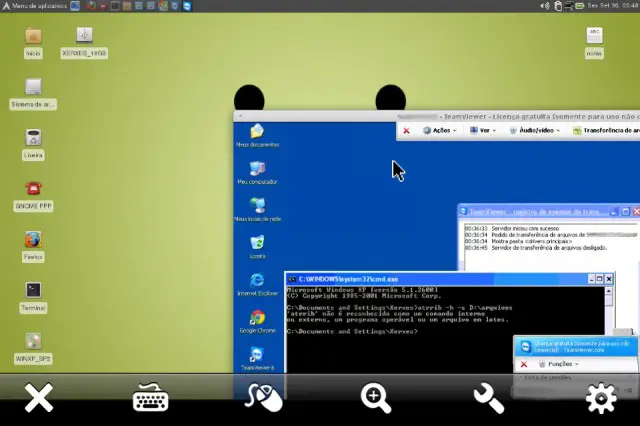
Task: Click the red X beside Funções in the TeamViewer panel
Action: click(524, 364)
